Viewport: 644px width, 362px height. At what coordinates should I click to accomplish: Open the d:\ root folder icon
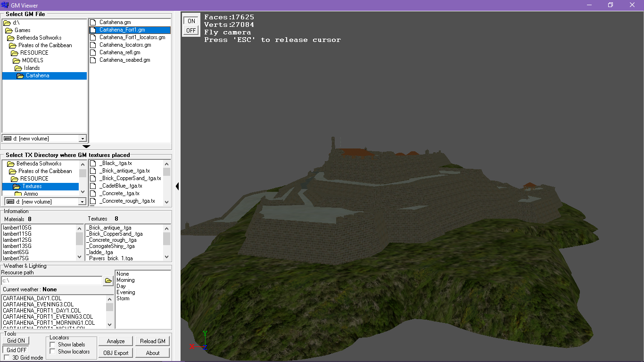point(7,23)
